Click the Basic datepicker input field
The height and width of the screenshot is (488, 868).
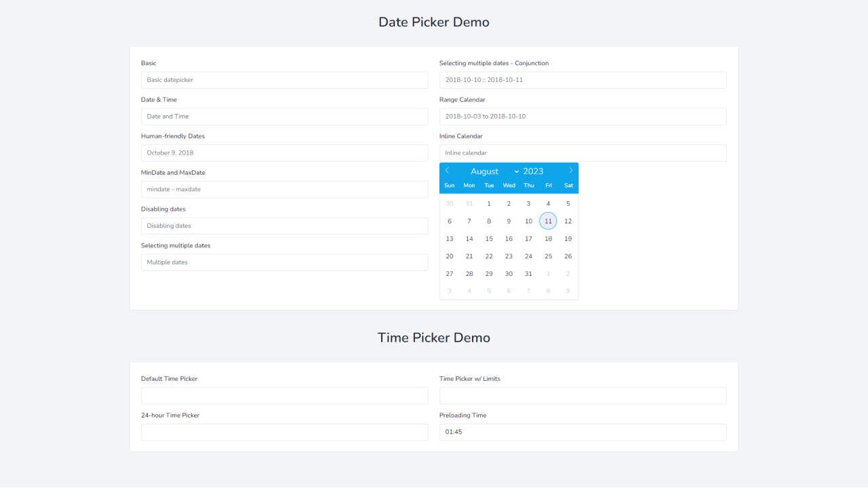coord(284,79)
